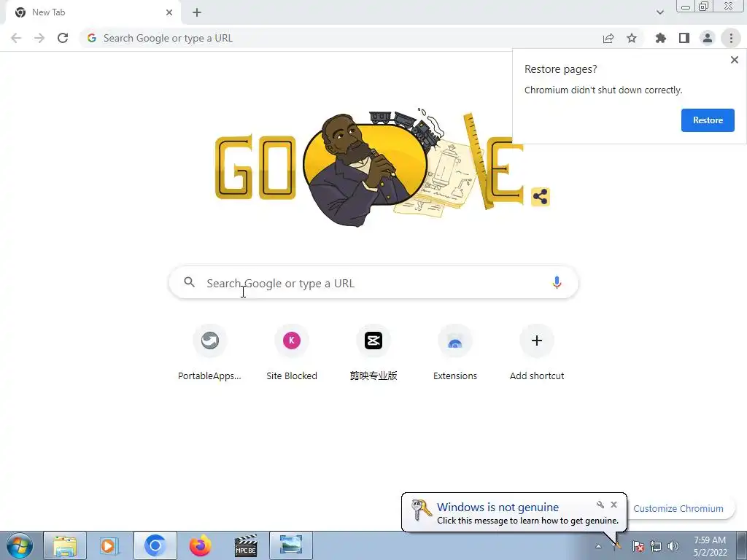Open the network tray icon
Viewport: 747px width, 560px height.
point(656,546)
